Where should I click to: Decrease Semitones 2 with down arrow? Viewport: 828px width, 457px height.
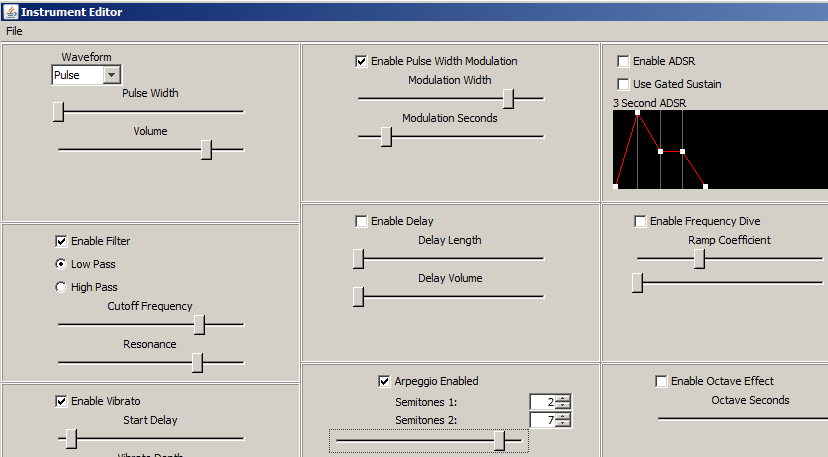[x=564, y=423]
